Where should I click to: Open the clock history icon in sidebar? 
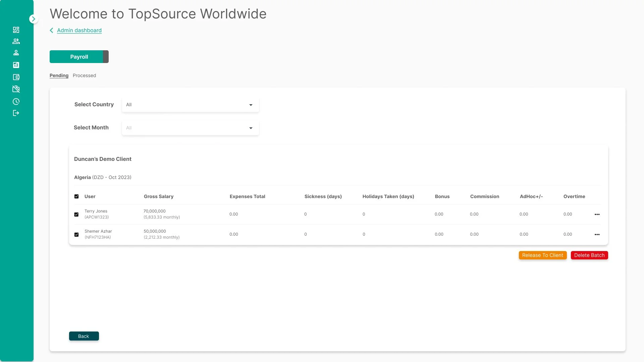[x=16, y=102]
